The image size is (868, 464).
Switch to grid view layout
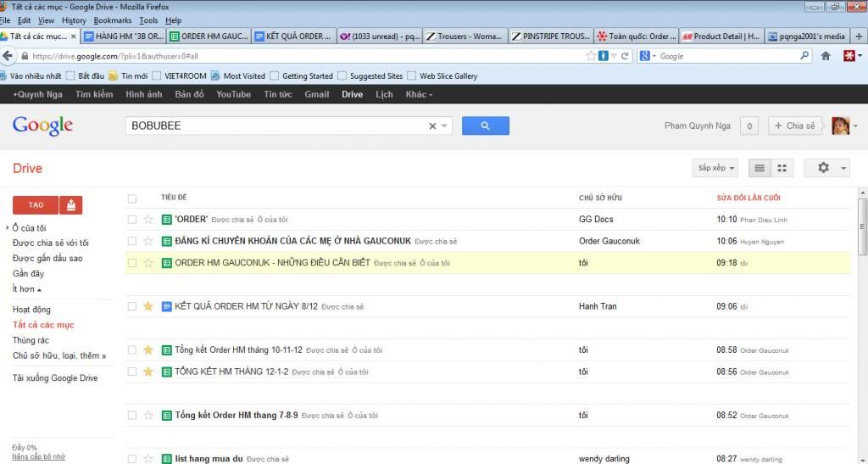tap(782, 168)
